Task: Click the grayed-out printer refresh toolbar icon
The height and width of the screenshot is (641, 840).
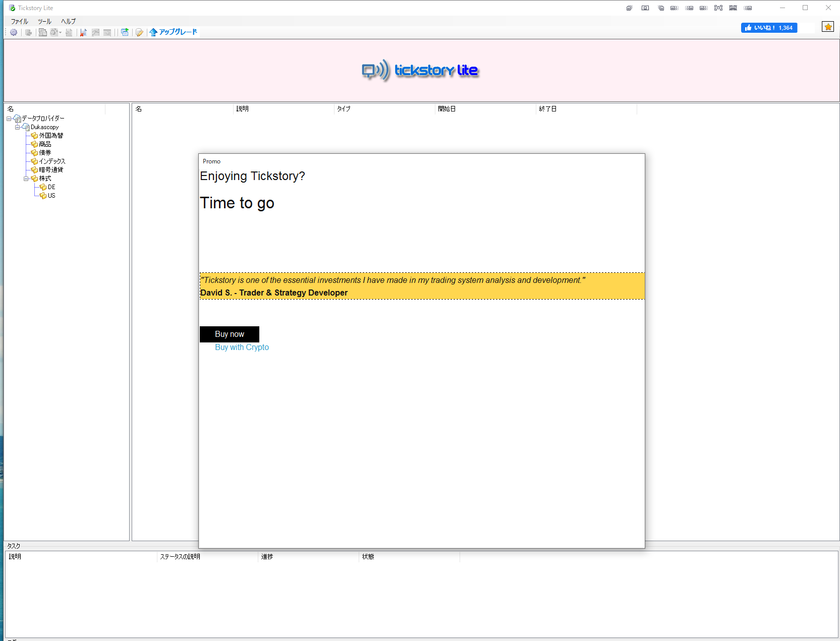Action: pyautogui.click(x=28, y=32)
